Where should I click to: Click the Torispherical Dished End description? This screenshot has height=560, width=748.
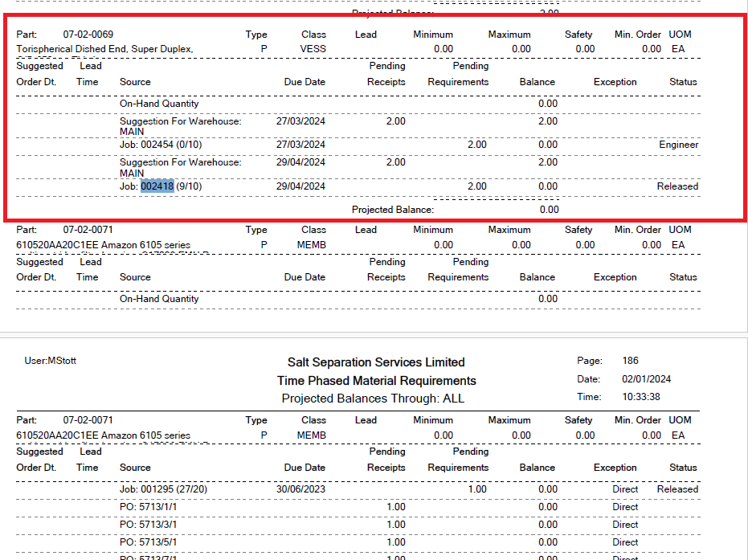104,49
